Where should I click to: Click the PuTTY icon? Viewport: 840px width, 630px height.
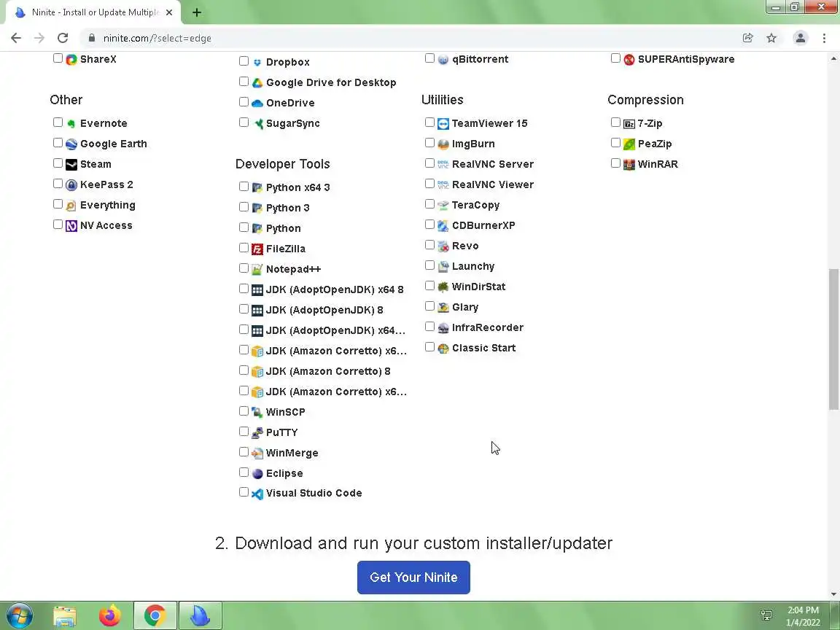(257, 433)
